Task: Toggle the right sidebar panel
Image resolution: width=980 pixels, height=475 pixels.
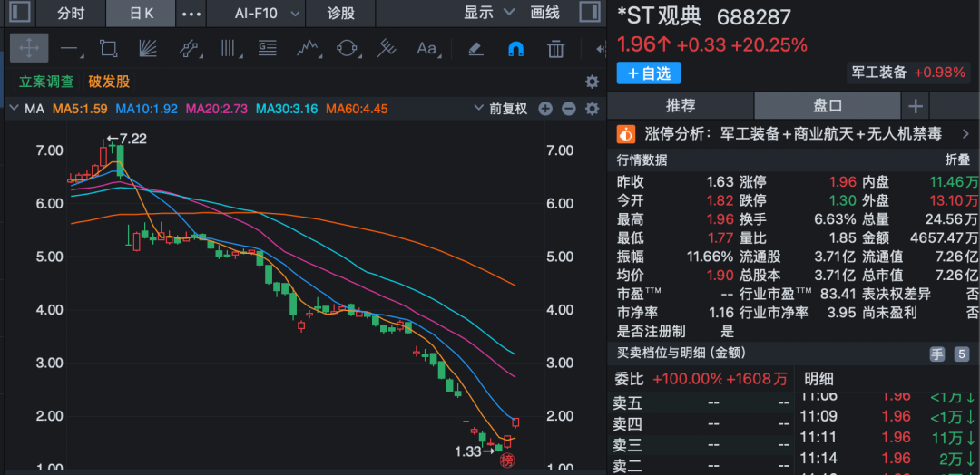Action: [588, 13]
